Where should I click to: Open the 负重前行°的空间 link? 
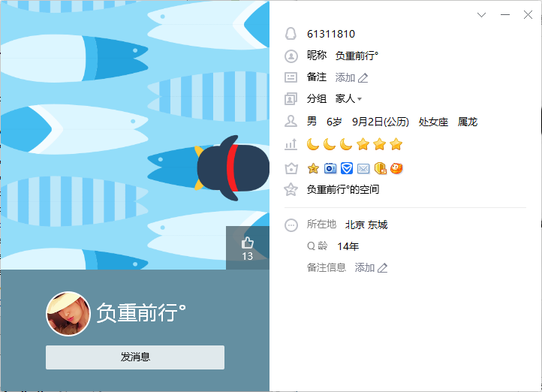click(343, 189)
